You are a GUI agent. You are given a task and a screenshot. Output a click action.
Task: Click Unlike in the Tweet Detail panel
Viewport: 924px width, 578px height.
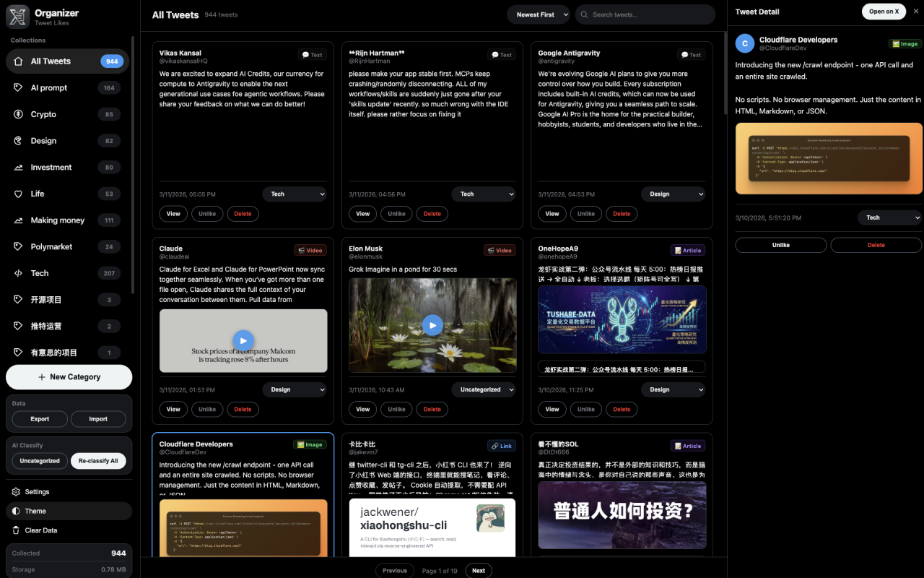click(781, 245)
